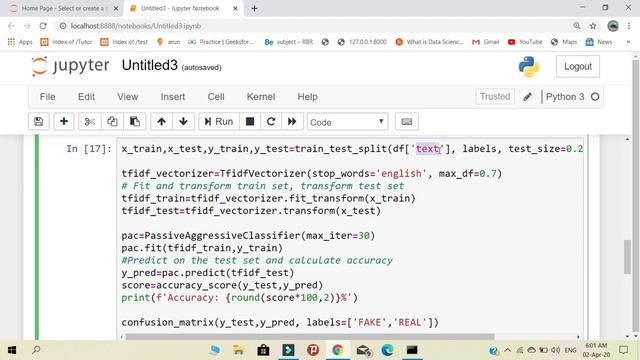640x360 pixels.
Task: Open the Help menu
Action: coord(307,97)
